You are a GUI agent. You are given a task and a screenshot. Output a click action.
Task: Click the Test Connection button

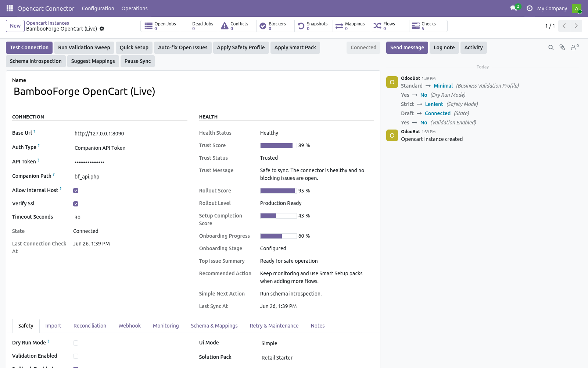click(x=29, y=47)
